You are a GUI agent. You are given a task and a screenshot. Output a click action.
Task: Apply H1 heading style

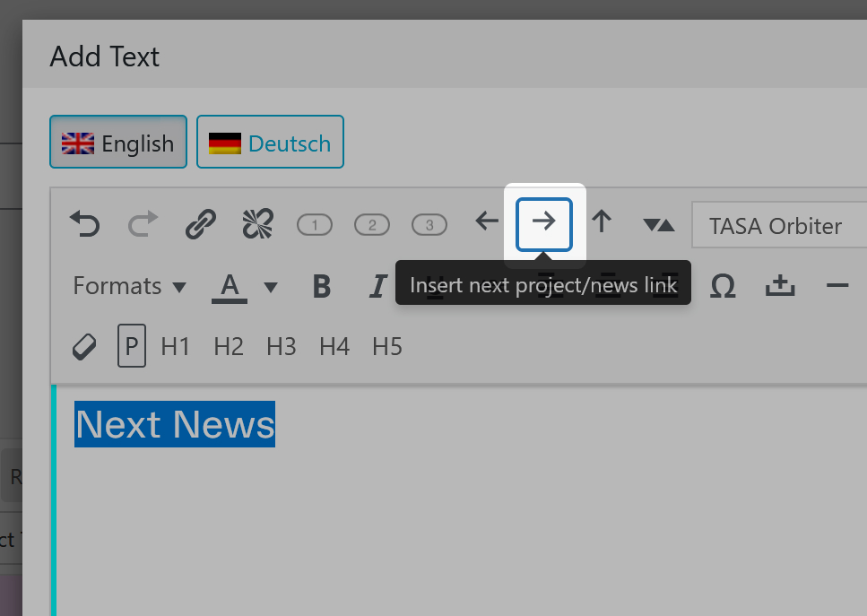(x=176, y=346)
